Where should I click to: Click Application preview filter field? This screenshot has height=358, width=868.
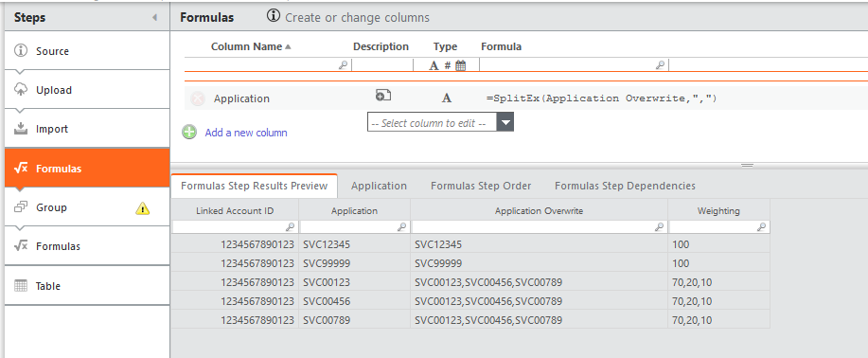[x=354, y=226]
